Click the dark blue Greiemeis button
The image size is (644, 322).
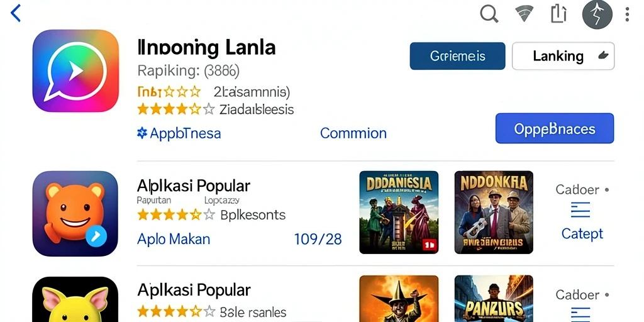point(458,56)
